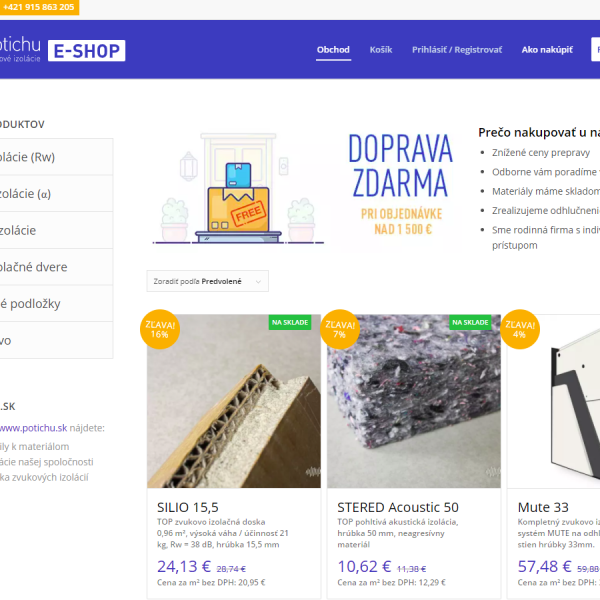The height and width of the screenshot is (600, 600).
Task: Go to Košík in navigation
Action: (381, 50)
